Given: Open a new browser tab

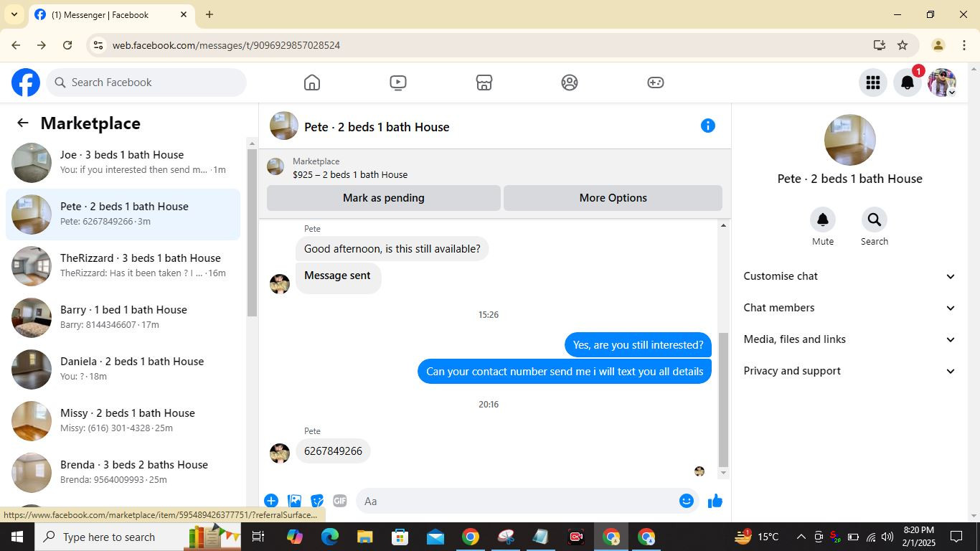Looking at the screenshot, I should [209, 14].
